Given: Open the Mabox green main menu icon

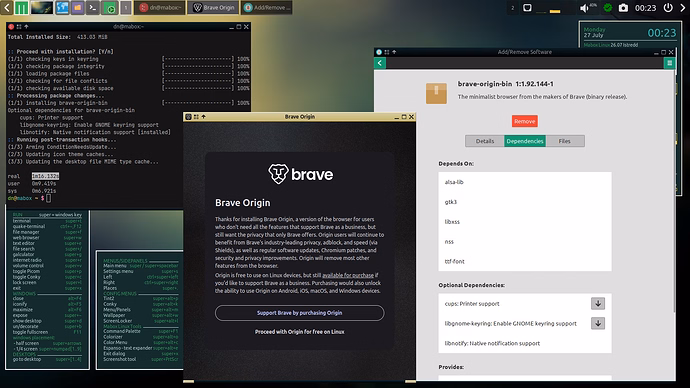Looking at the screenshot, I should pyautogui.click(x=21, y=7).
